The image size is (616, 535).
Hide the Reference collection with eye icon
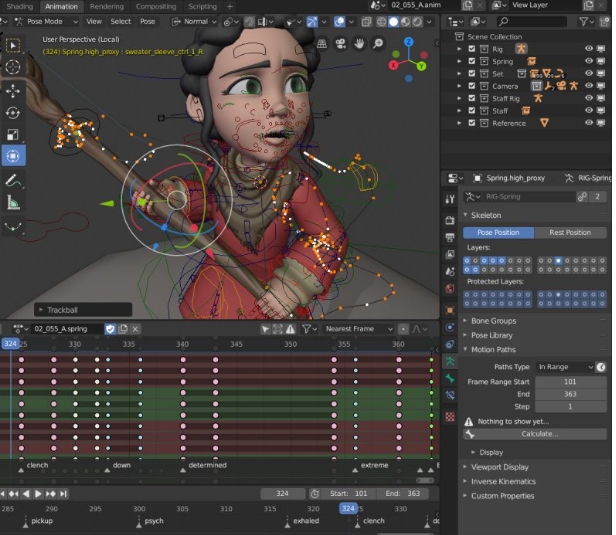[588, 123]
